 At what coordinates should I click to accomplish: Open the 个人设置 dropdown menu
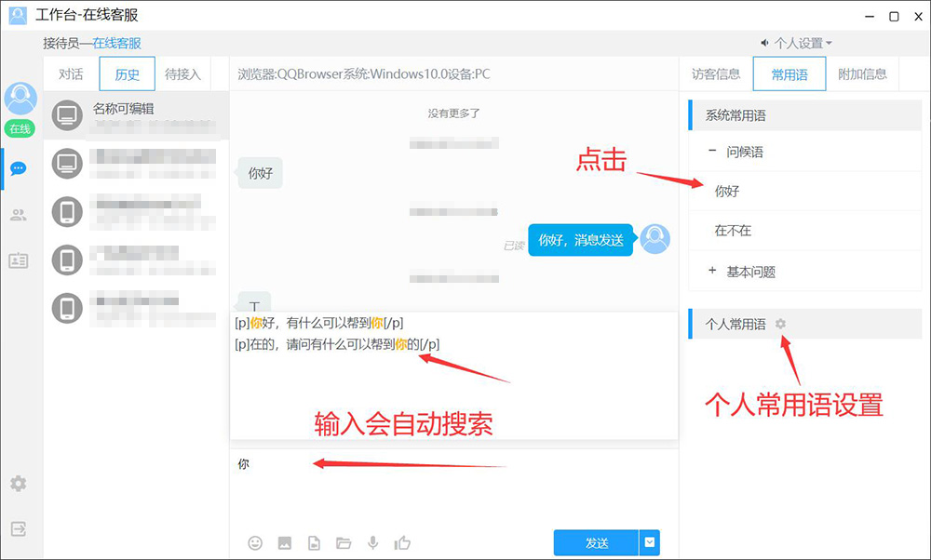click(x=797, y=43)
